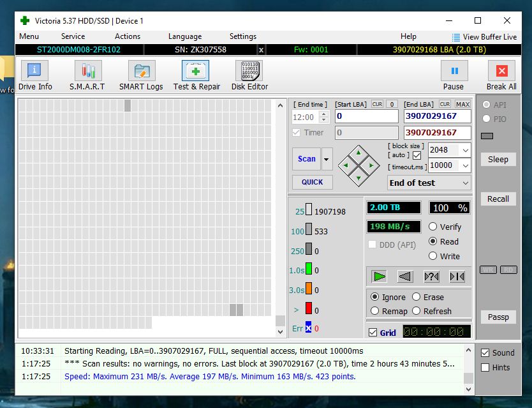Open the Actions menu
The image size is (532, 408).
128,36
